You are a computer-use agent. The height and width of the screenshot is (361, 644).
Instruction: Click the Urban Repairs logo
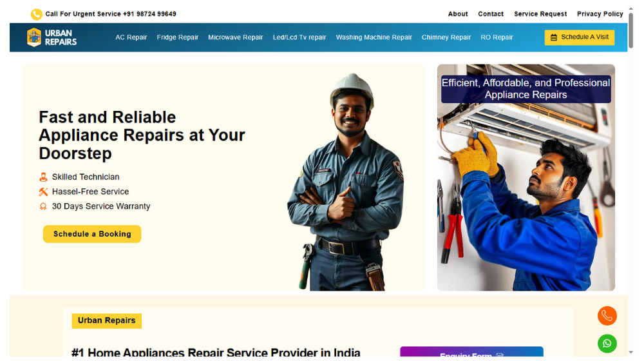coord(52,37)
